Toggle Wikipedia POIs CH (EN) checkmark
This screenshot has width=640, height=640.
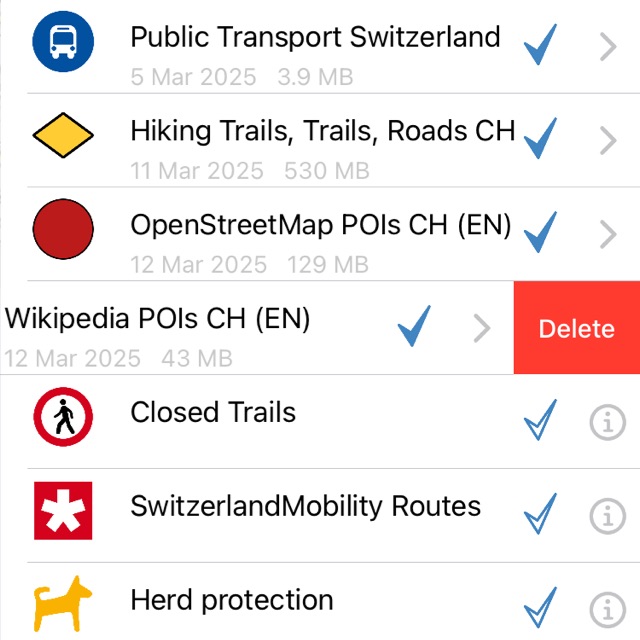pyautogui.click(x=413, y=326)
